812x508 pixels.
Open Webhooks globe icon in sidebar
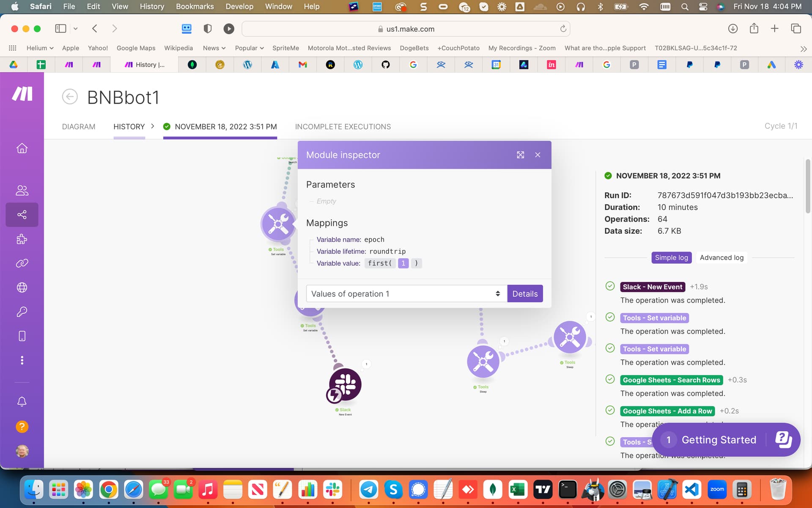pos(22,287)
